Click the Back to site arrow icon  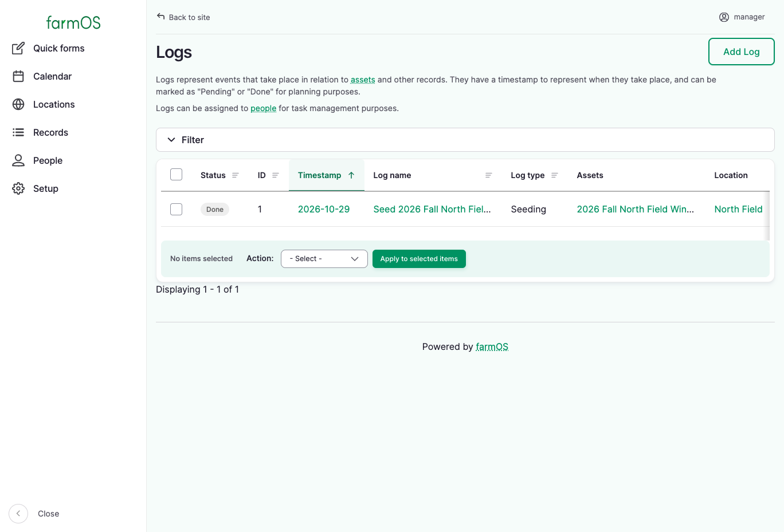coord(161,17)
